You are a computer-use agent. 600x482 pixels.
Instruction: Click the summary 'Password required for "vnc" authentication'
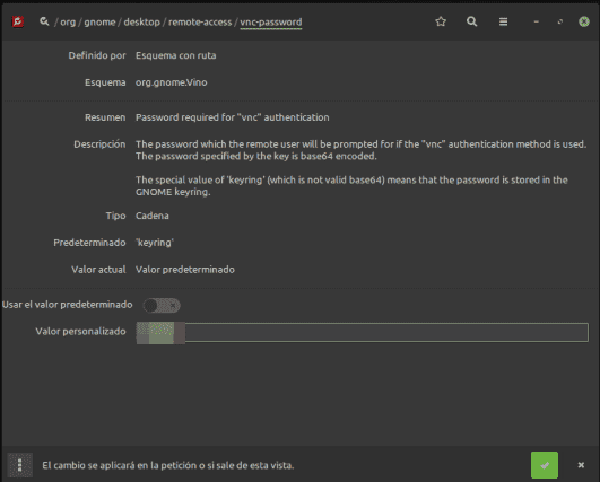[x=232, y=117]
